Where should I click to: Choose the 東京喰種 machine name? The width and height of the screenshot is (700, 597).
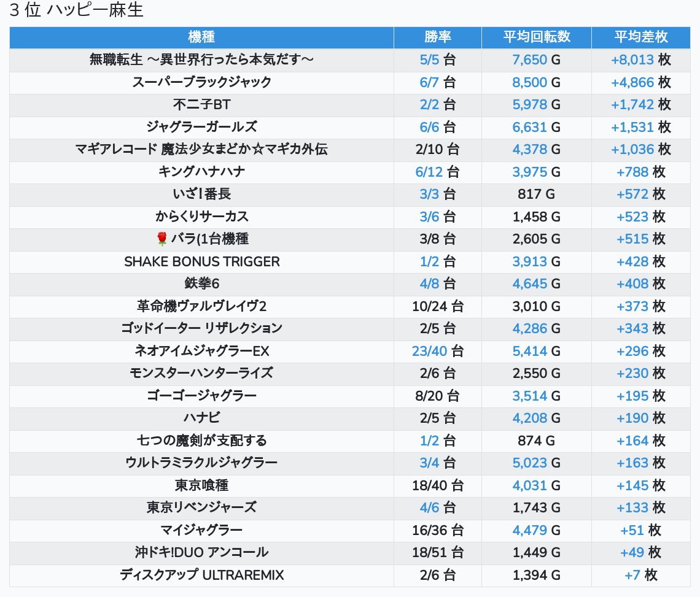pos(201,485)
